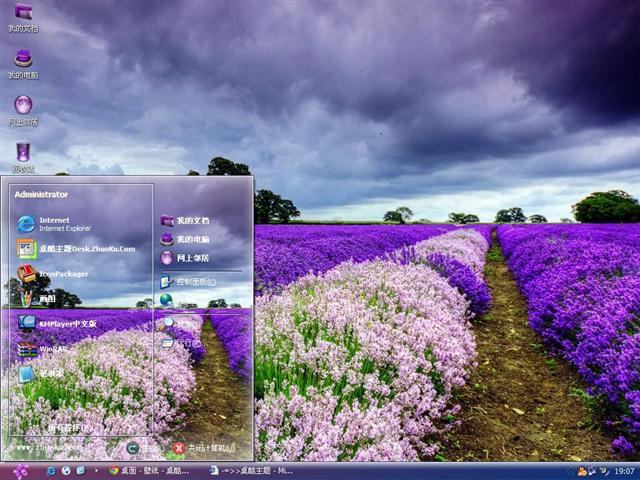Click the purple flower Start button
The image size is (640, 480).
point(20,471)
